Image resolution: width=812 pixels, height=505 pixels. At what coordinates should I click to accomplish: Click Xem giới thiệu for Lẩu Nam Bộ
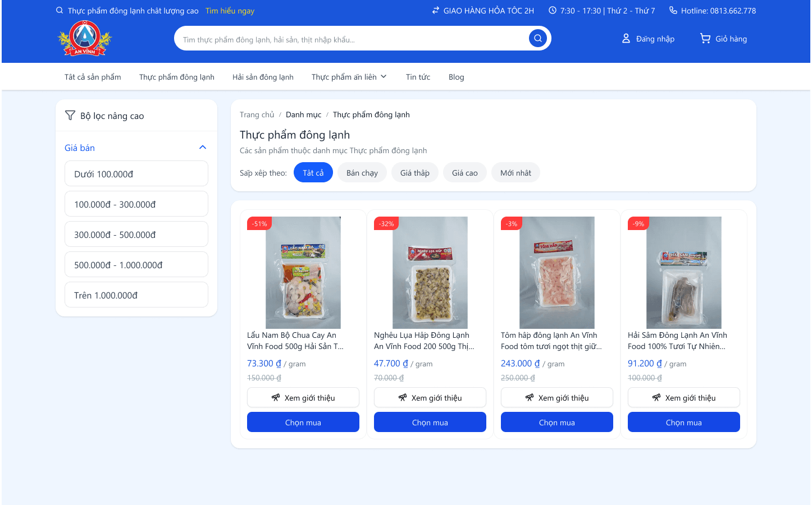tap(303, 397)
